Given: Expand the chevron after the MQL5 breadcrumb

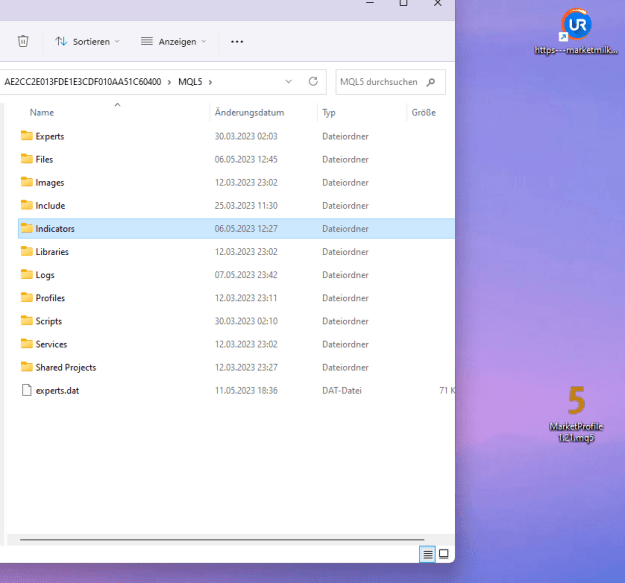Looking at the screenshot, I should 210,82.
